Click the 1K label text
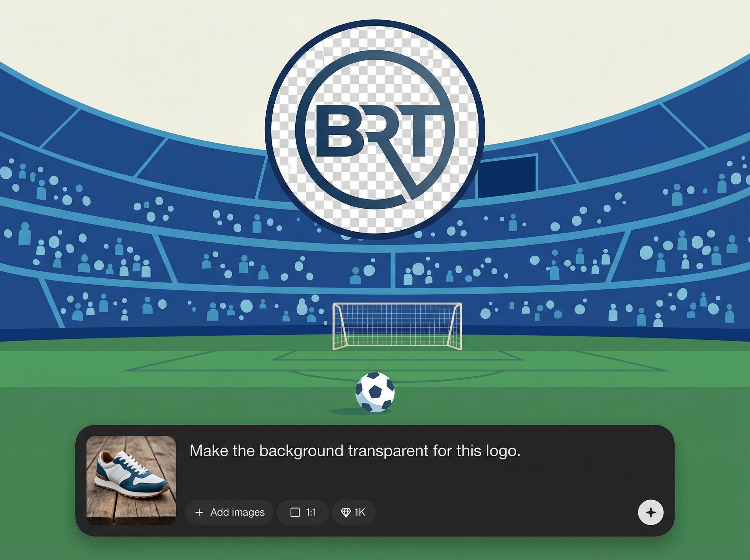 click(x=360, y=512)
